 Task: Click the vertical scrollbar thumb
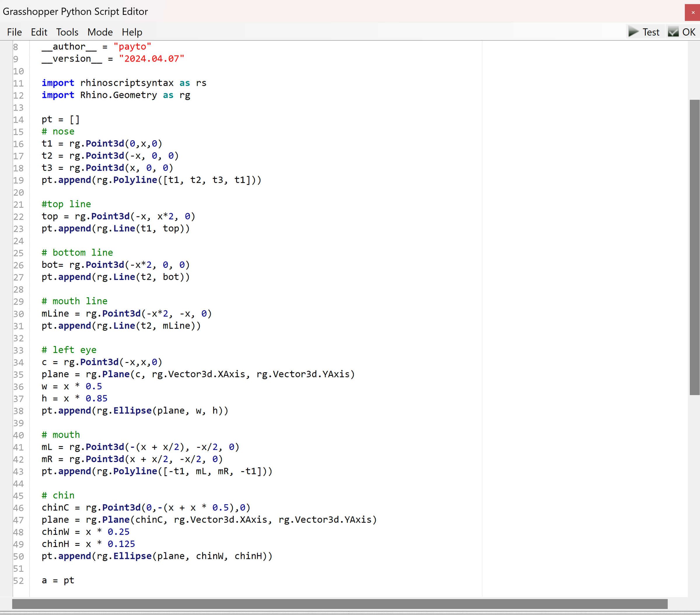click(695, 247)
